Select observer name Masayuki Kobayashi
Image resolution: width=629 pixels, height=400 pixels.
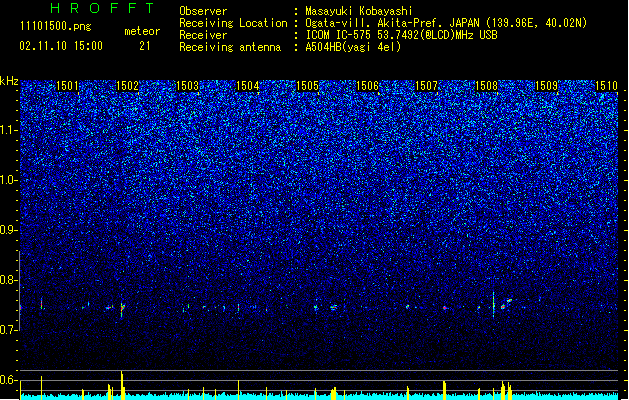359,11
